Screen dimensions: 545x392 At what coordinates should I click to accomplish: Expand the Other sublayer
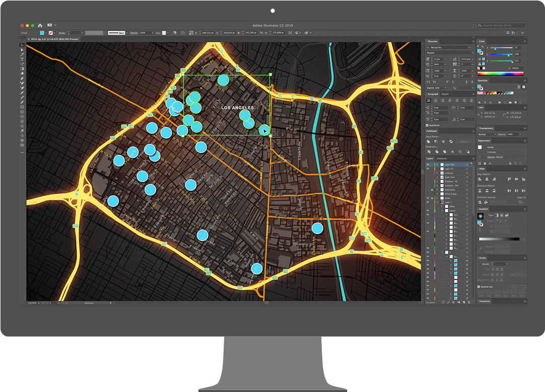[x=442, y=206]
